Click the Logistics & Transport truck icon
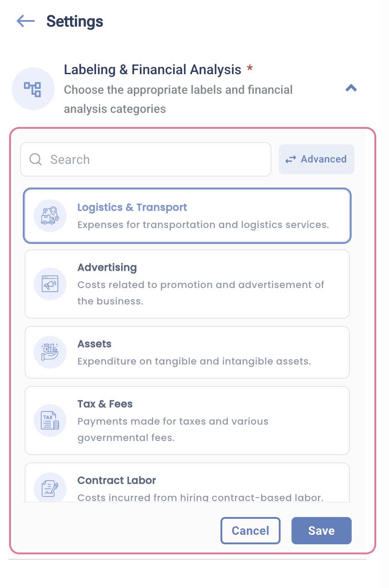The image size is (389, 588). [50, 216]
